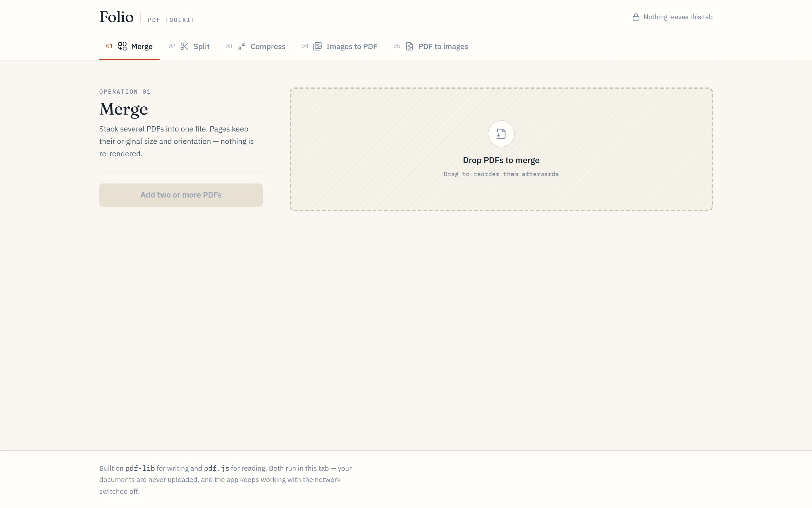This screenshot has height=508, width=812.
Task: Click the '03' tab number
Action: 229,46
